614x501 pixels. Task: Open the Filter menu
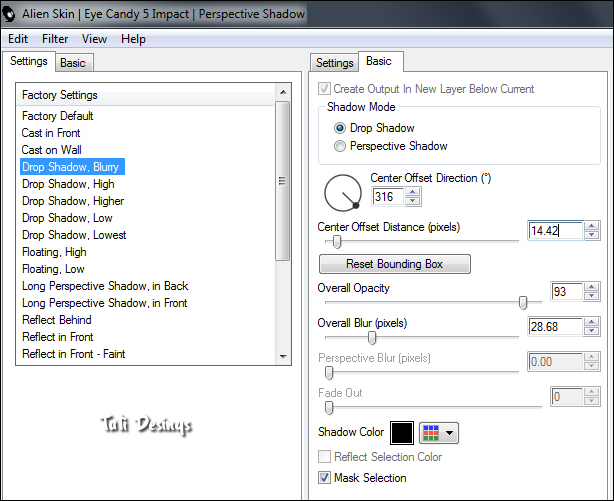[55, 39]
